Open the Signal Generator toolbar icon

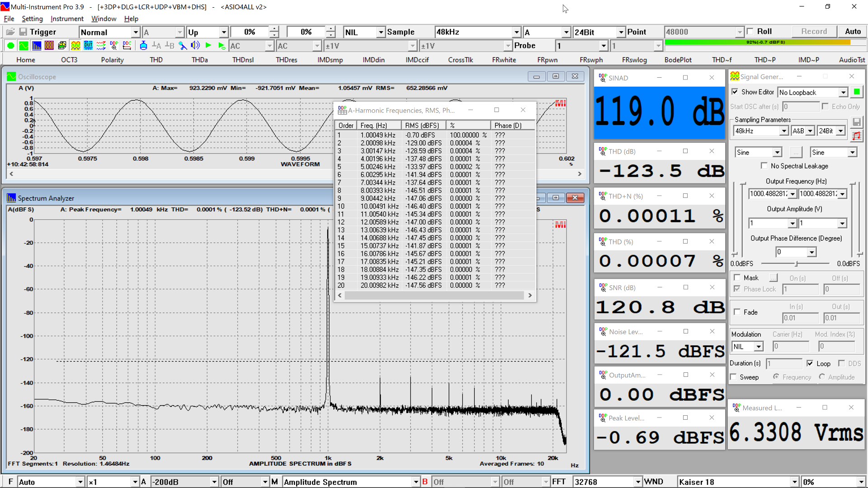(75, 45)
